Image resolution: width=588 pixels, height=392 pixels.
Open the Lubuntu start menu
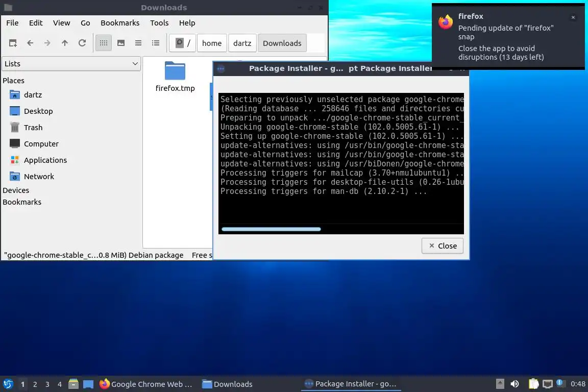tap(8, 384)
